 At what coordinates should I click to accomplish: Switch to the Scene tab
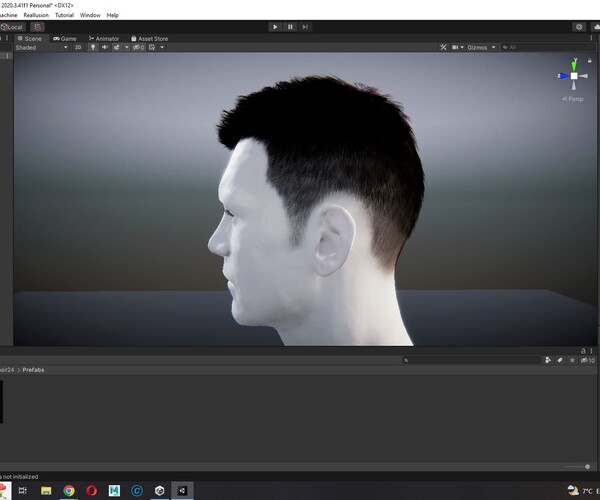click(30, 39)
